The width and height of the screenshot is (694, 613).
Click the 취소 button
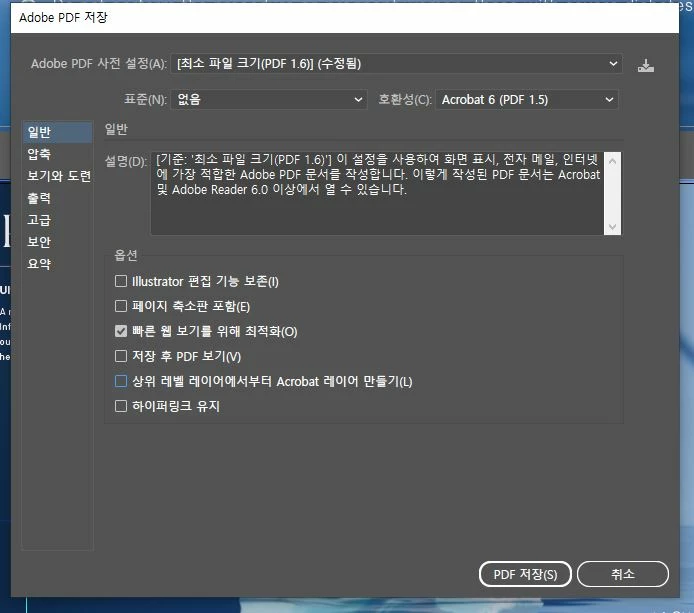(623, 574)
